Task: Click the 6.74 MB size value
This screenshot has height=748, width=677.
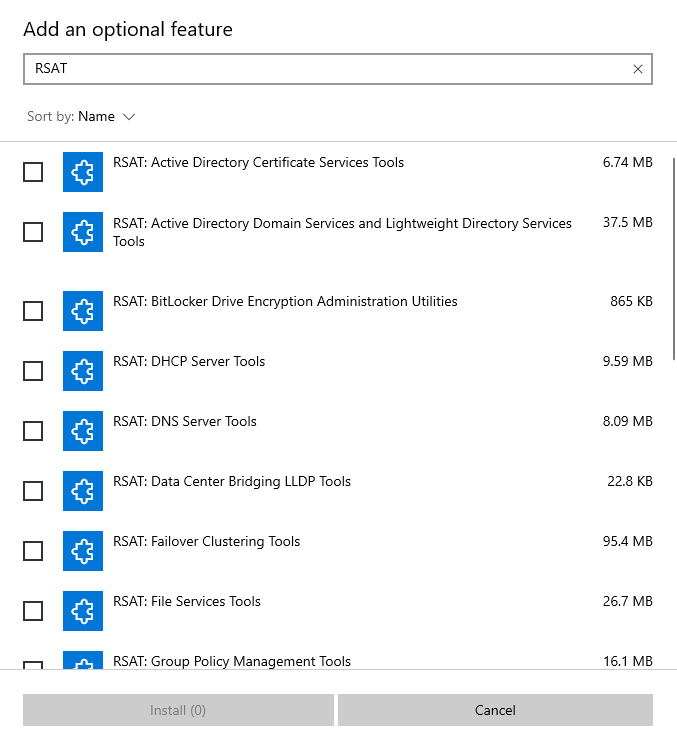Action: (x=627, y=163)
